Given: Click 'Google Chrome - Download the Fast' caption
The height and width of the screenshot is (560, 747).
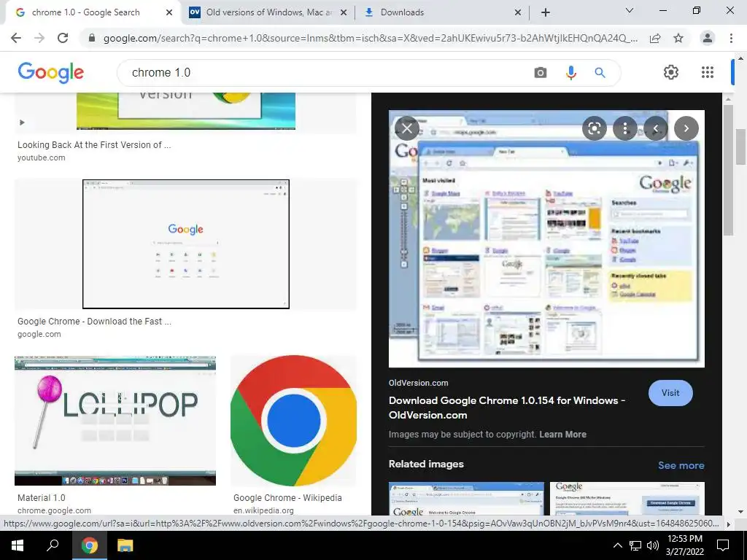Looking at the screenshot, I should click(94, 322).
